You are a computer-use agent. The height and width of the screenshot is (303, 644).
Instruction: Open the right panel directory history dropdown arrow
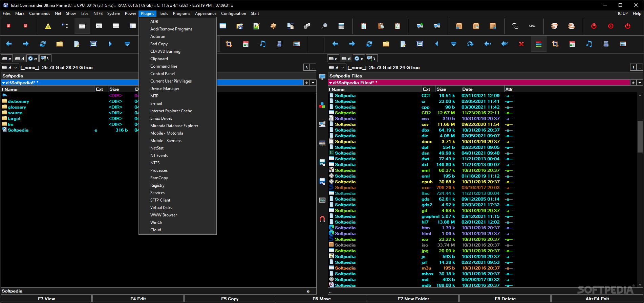(640, 83)
